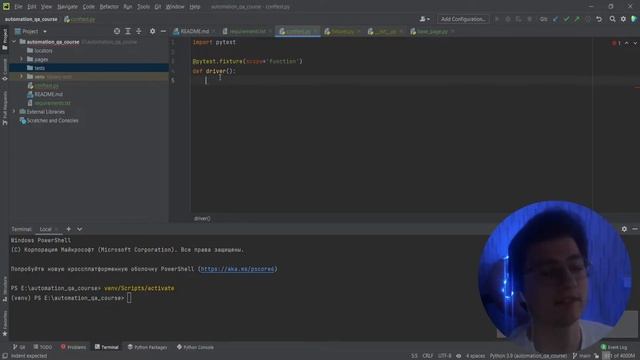The height and width of the screenshot is (360, 640).
Task: Open the File menu
Action: click(x=18, y=7)
